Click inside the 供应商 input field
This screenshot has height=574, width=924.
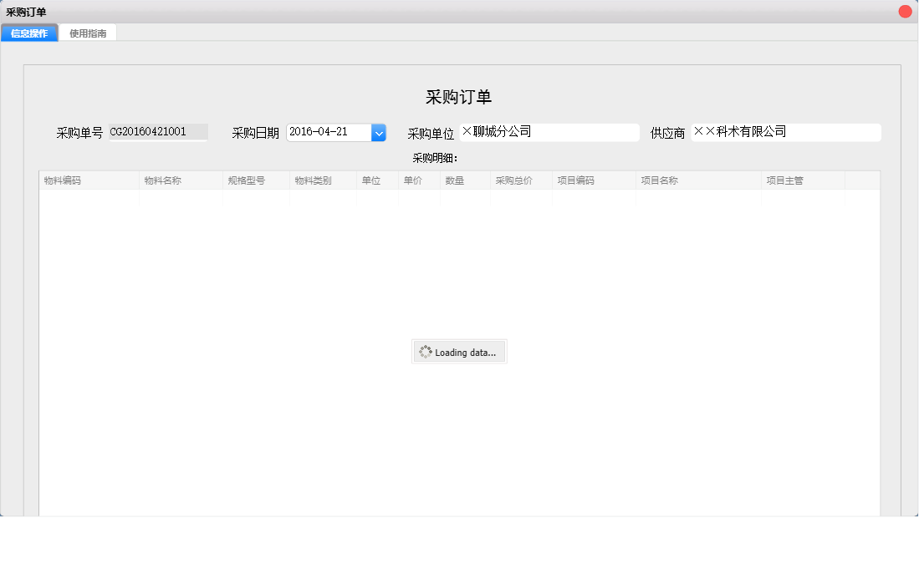pyautogui.click(x=786, y=132)
